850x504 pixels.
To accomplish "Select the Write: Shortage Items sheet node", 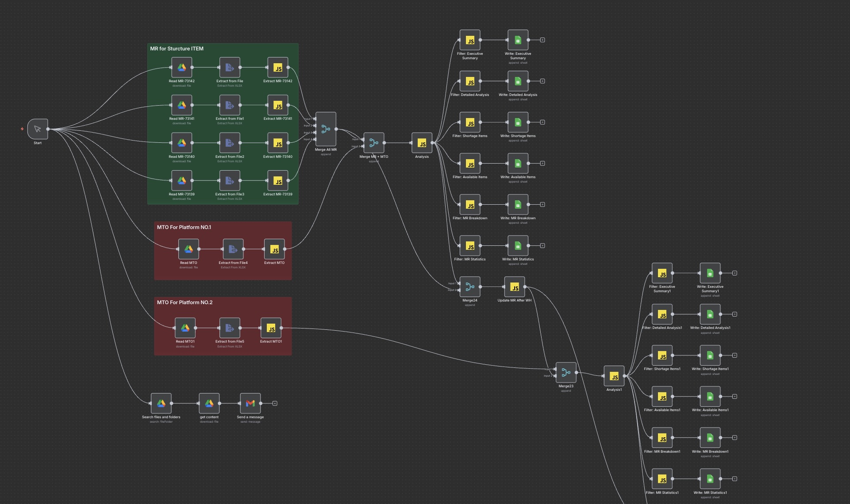I will pos(518,122).
